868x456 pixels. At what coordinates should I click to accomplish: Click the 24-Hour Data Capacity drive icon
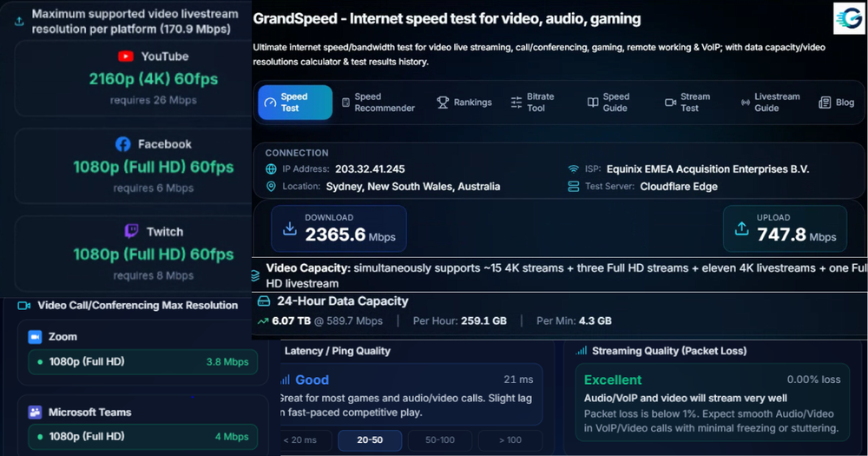pyautogui.click(x=264, y=301)
